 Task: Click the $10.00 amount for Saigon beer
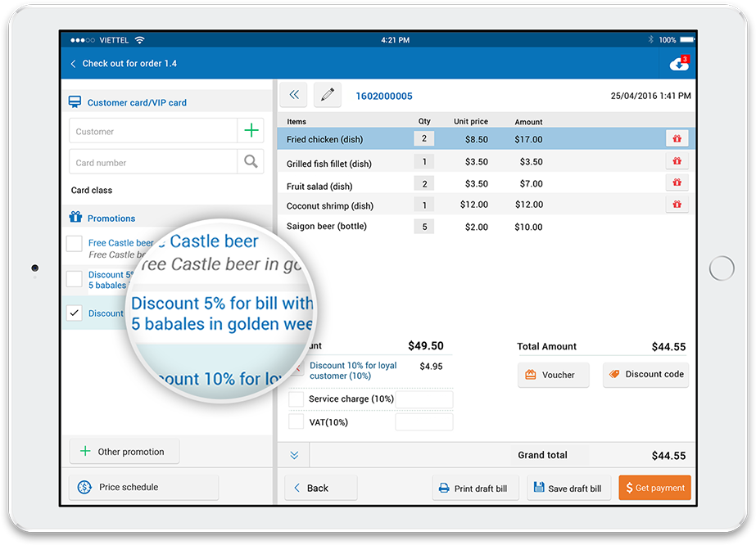528,227
